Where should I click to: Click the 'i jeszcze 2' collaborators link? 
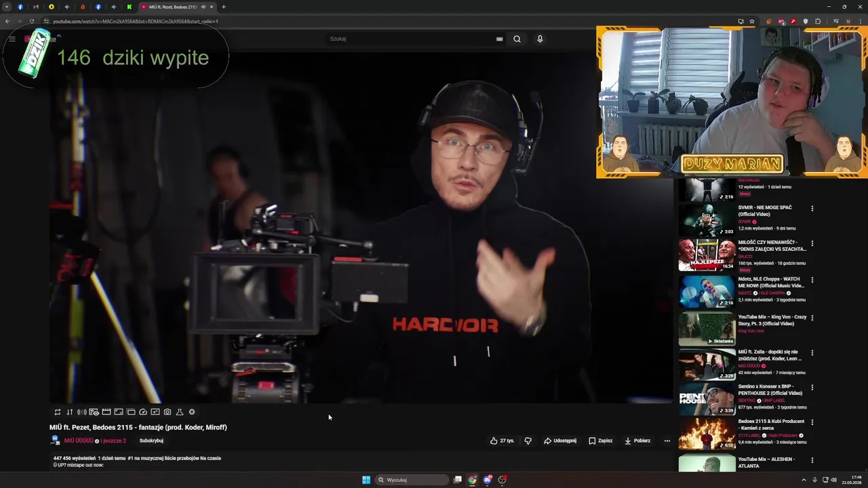coord(114,441)
